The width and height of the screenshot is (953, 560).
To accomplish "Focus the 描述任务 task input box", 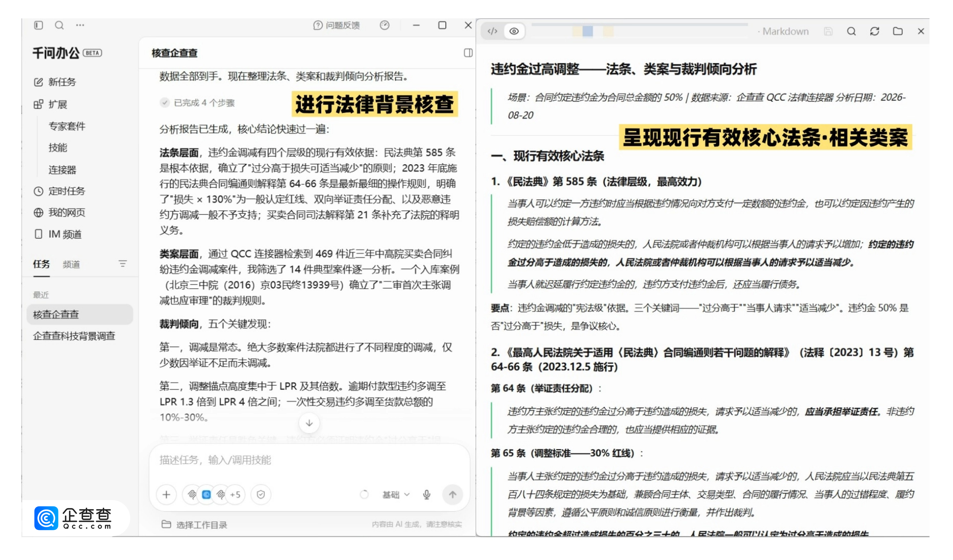I will 309,460.
